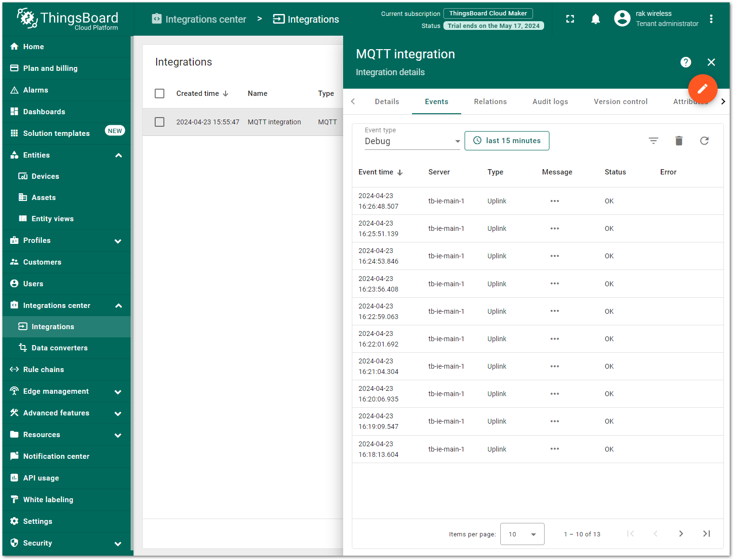The width and height of the screenshot is (734, 560).
Task: Close the MQTT integration details panel
Action: 711,62
